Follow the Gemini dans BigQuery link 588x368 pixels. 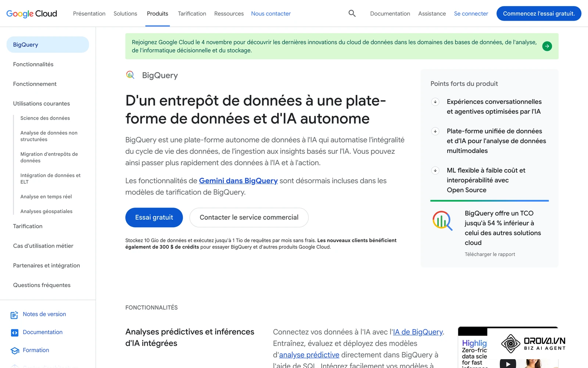[238, 181]
